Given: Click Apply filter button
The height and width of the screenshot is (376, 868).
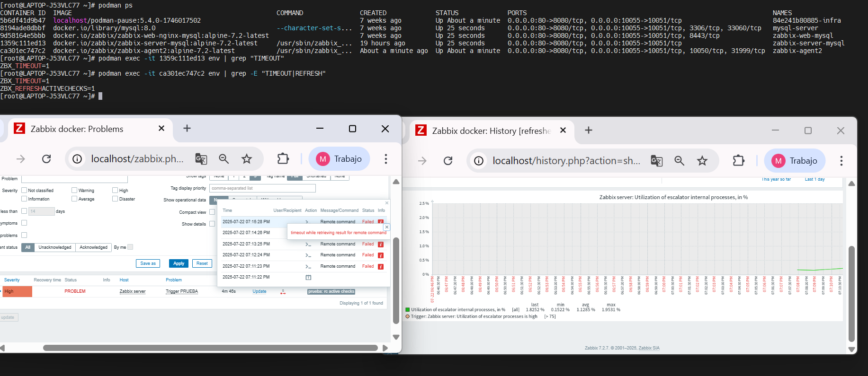Looking at the screenshot, I should pyautogui.click(x=179, y=263).
